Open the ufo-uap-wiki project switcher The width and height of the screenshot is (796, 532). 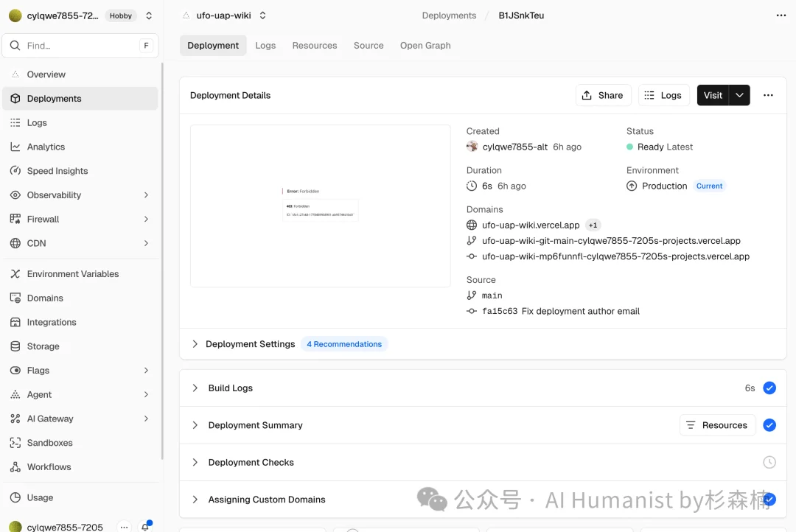[262, 15]
